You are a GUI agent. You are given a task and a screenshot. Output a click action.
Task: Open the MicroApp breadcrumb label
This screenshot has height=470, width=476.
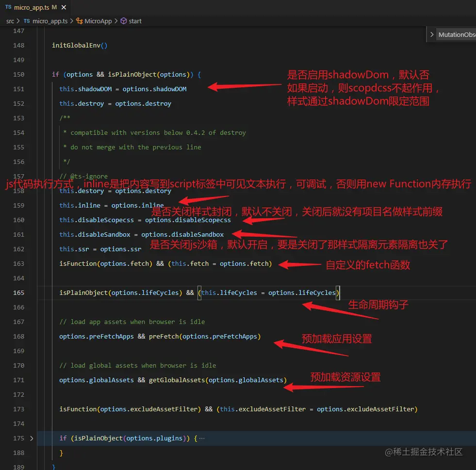point(98,21)
